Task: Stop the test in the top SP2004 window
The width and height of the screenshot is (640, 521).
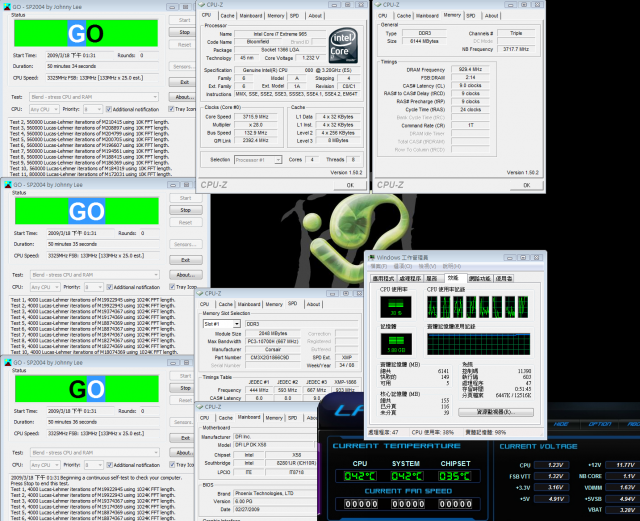Action: [185, 32]
